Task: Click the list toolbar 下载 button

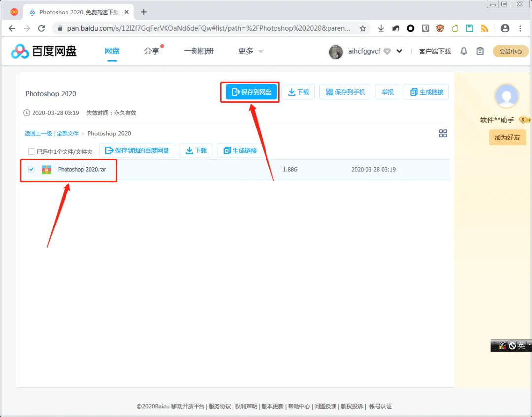Action: 196,151
